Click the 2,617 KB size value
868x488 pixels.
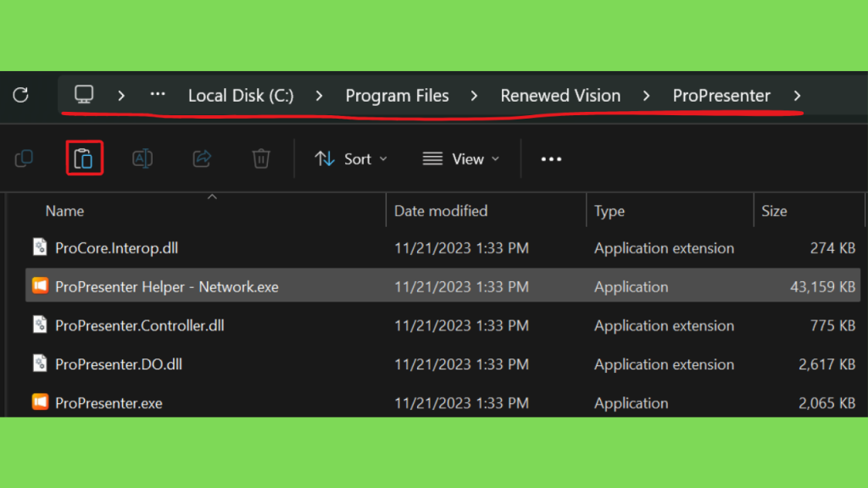point(826,364)
